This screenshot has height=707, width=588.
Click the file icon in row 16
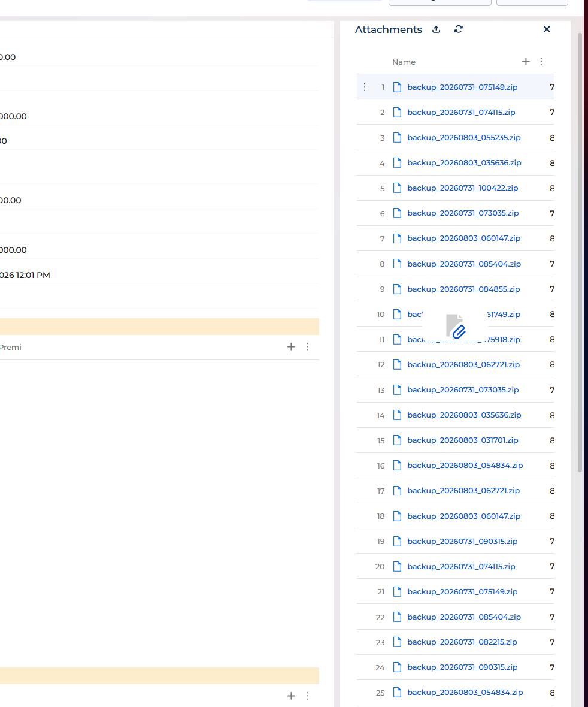click(x=397, y=466)
